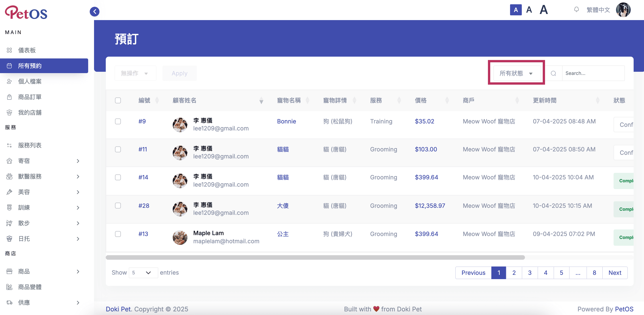The image size is (644, 315).
Task: Open 所有預約 in the sidebar
Action: 44,66
